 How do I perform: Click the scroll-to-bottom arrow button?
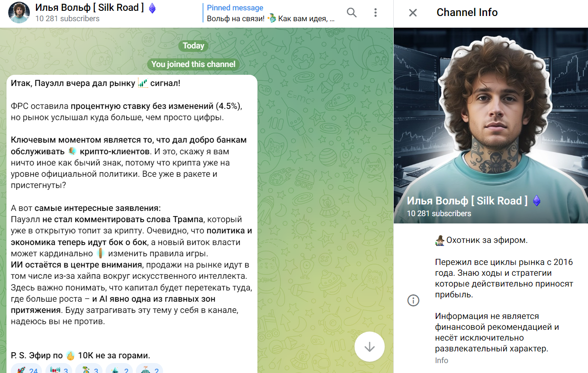coord(370,346)
